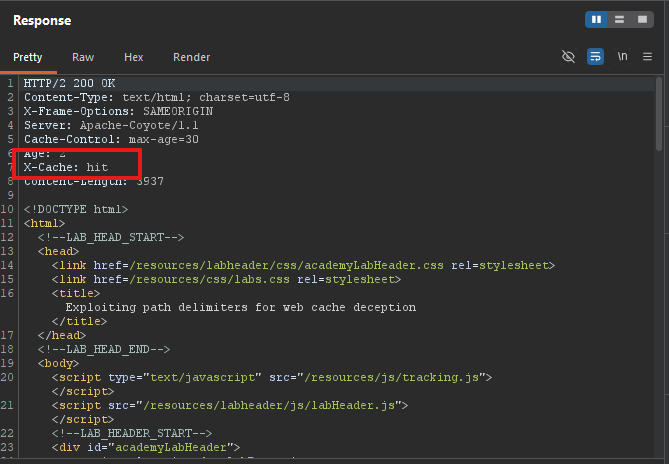This screenshot has width=669, height=464.
Task: Click the '<!DOCTYPE html>' line
Action: tap(76, 209)
